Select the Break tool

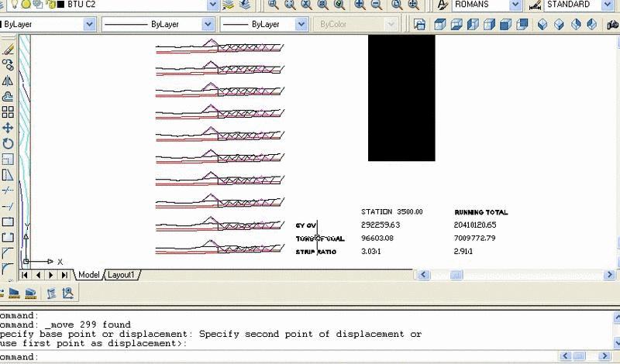pyautogui.click(x=8, y=238)
